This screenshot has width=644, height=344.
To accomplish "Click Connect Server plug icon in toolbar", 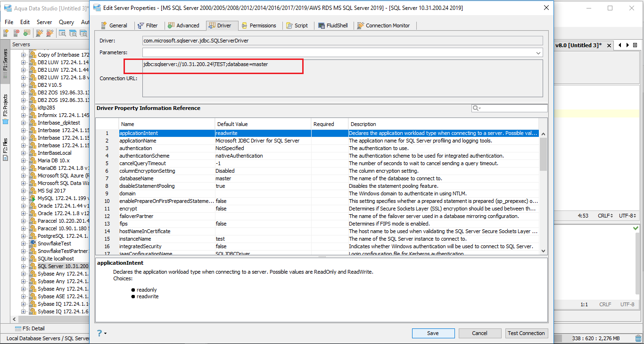I will point(40,33).
